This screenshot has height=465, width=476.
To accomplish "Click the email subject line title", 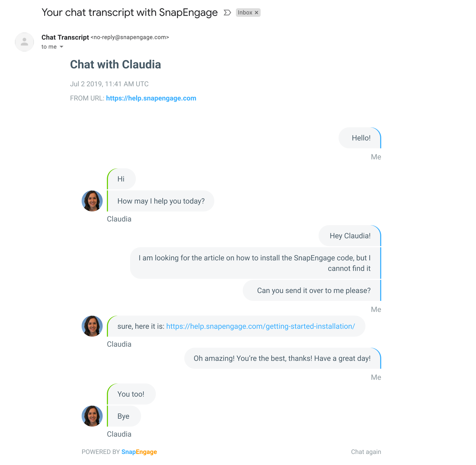I will 130,13.
